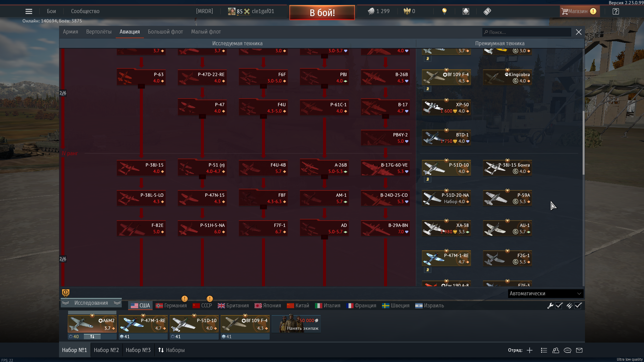Open the Магазин shop button

579,11
